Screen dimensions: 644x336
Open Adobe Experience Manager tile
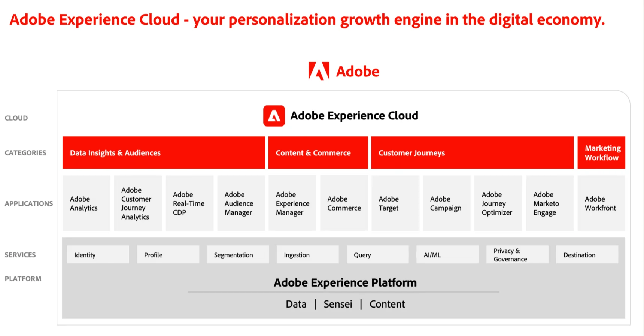[292, 203]
